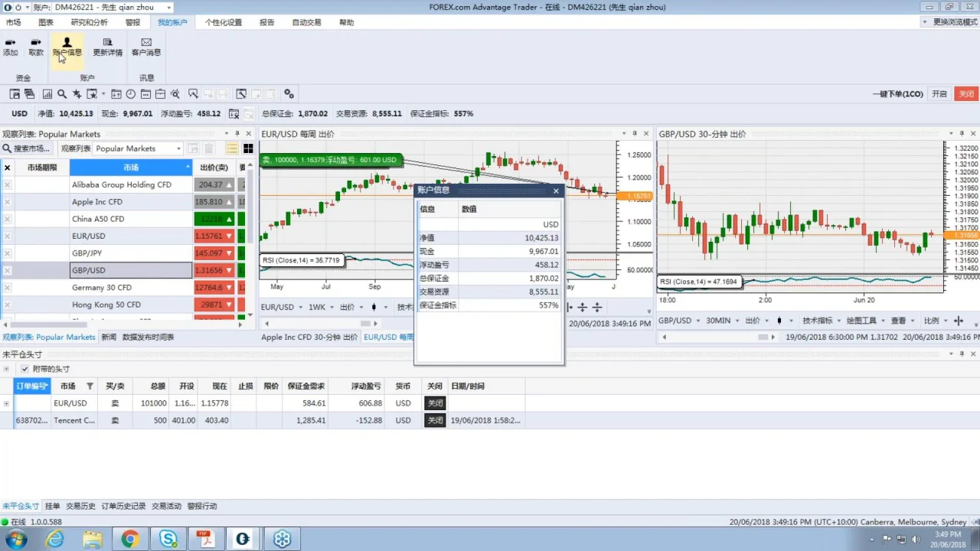Click EUR/USD sell price 1.15761

click(214, 236)
